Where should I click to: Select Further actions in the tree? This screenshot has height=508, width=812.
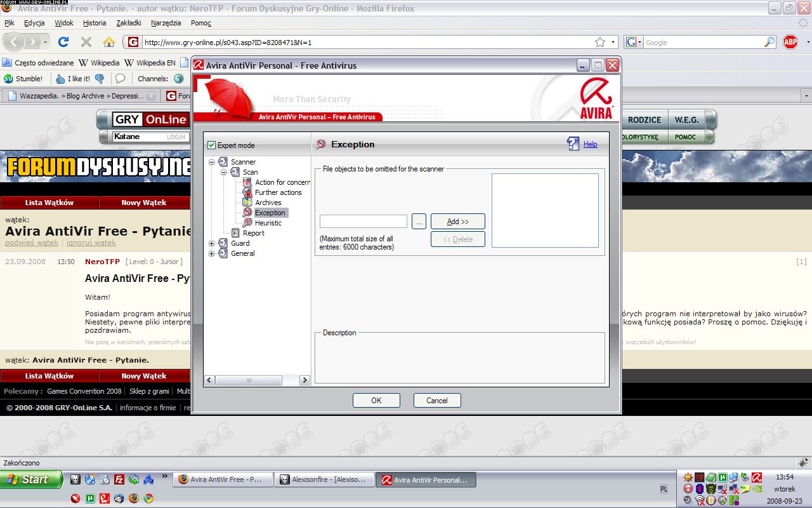(x=278, y=192)
